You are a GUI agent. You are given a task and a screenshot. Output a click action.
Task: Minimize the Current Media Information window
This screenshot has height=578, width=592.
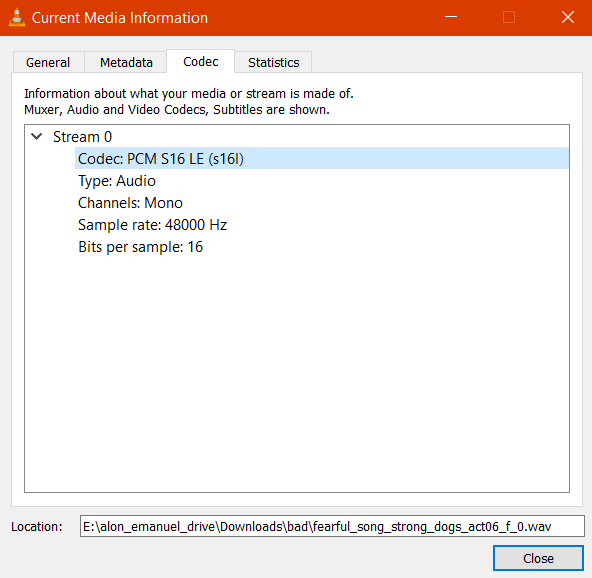pyautogui.click(x=451, y=17)
